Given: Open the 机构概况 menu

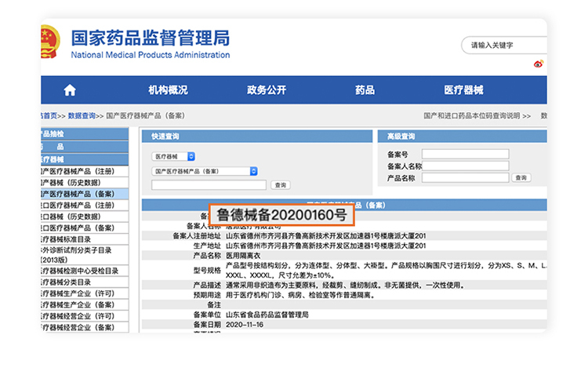Looking at the screenshot, I should click(x=168, y=90).
